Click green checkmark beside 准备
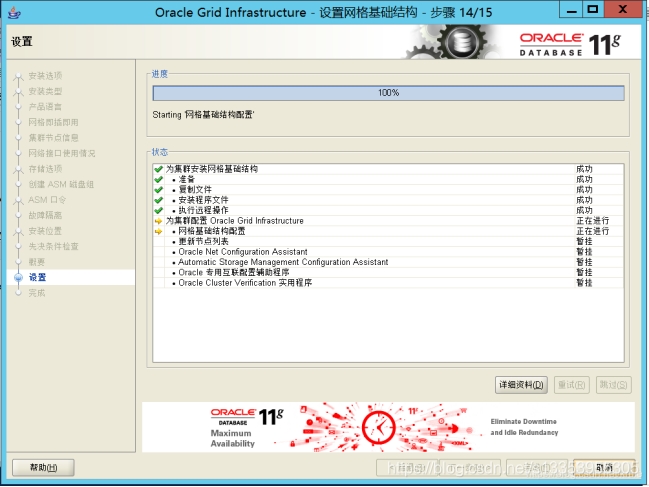 pyautogui.click(x=158, y=180)
